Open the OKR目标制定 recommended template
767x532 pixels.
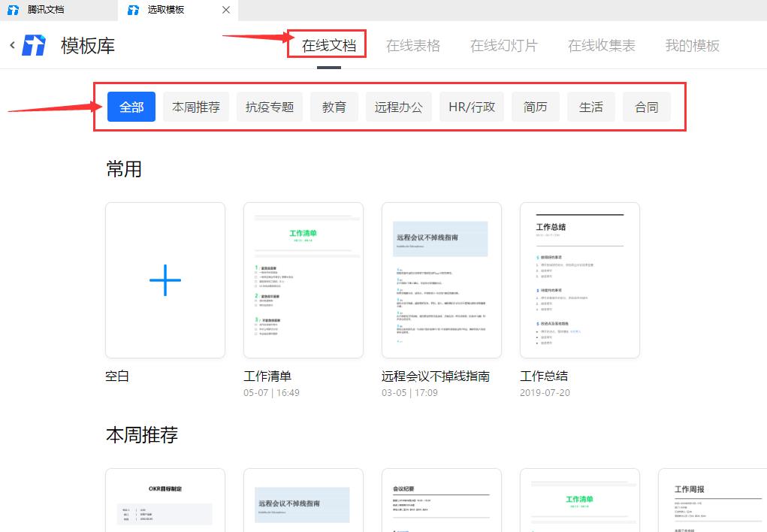coord(165,500)
